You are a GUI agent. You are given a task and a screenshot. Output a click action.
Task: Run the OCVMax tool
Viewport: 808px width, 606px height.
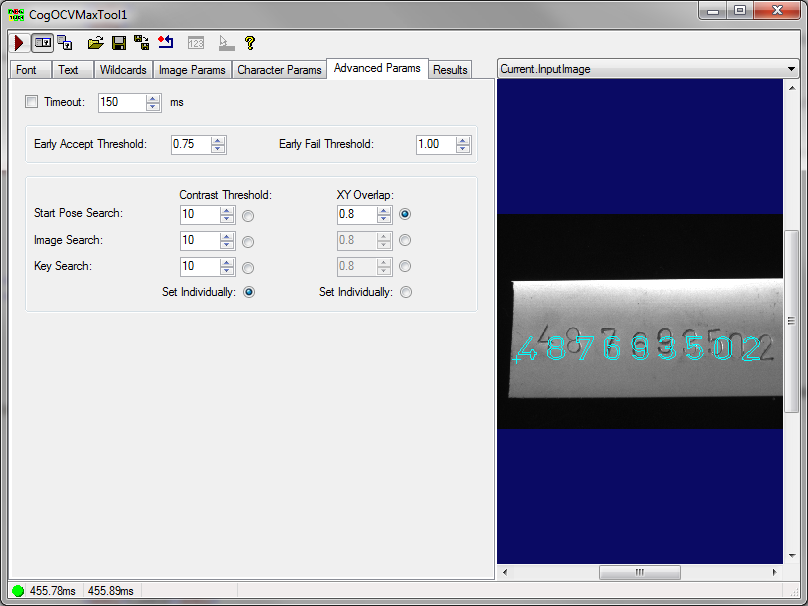(17, 43)
